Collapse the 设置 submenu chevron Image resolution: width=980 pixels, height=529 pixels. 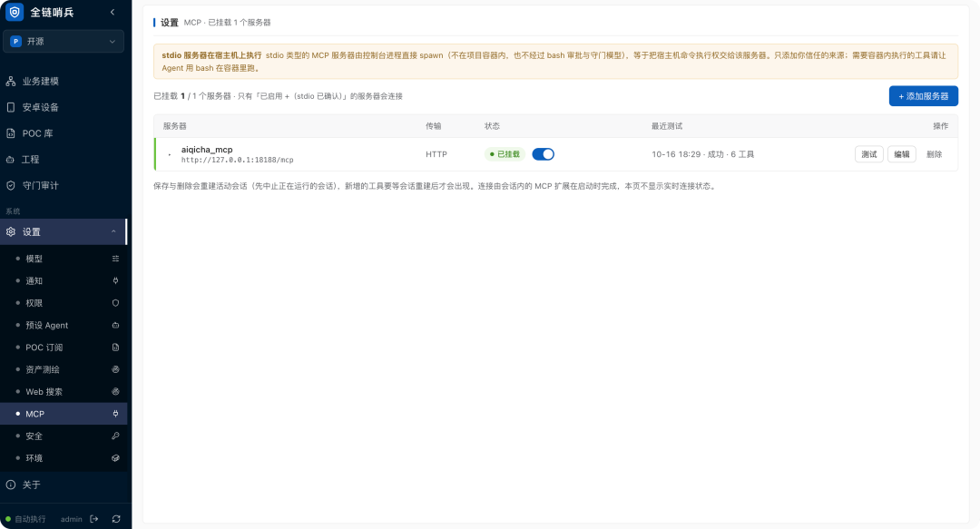(x=113, y=232)
